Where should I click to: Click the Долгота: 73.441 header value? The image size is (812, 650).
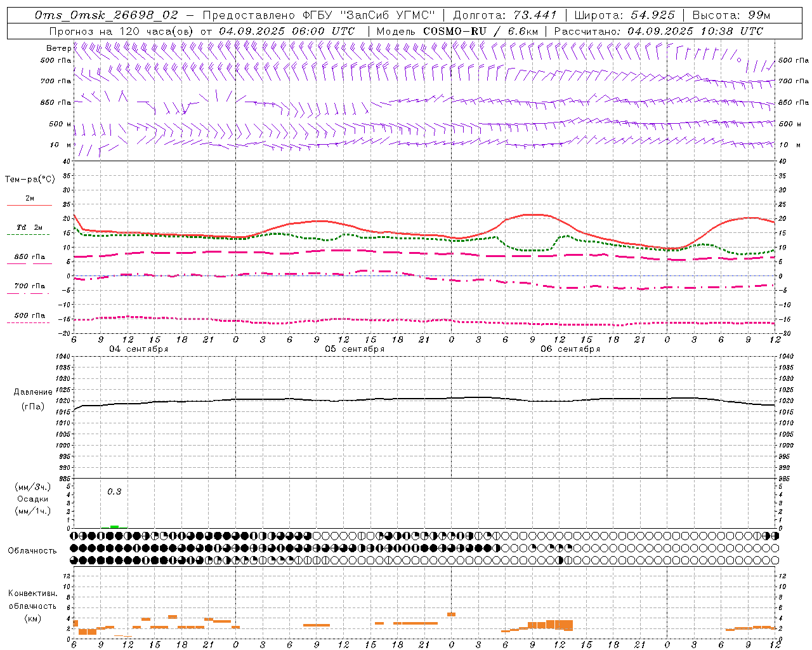[x=504, y=15]
